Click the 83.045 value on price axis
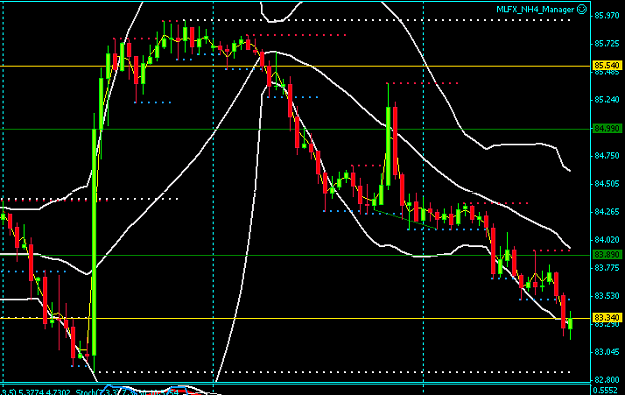The image size is (625, 395). tap(607, 352)
